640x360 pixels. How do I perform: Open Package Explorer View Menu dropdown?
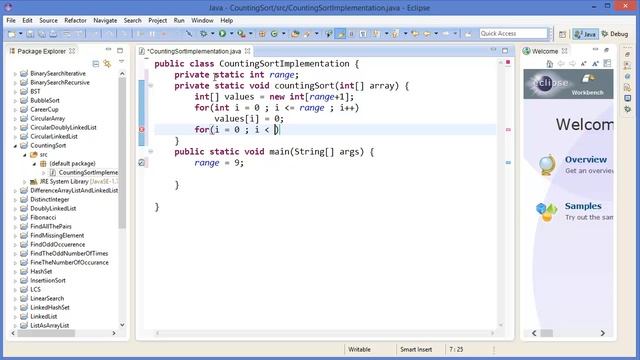(121, 62)
